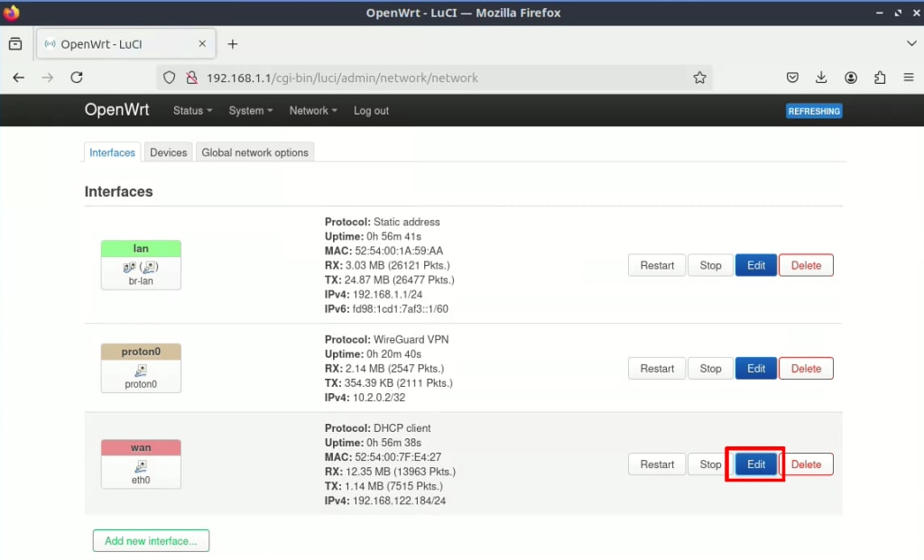This screenshot has height=560, width=924.
Task: Click the insecure connection lock icon
Action: [191, 78]
